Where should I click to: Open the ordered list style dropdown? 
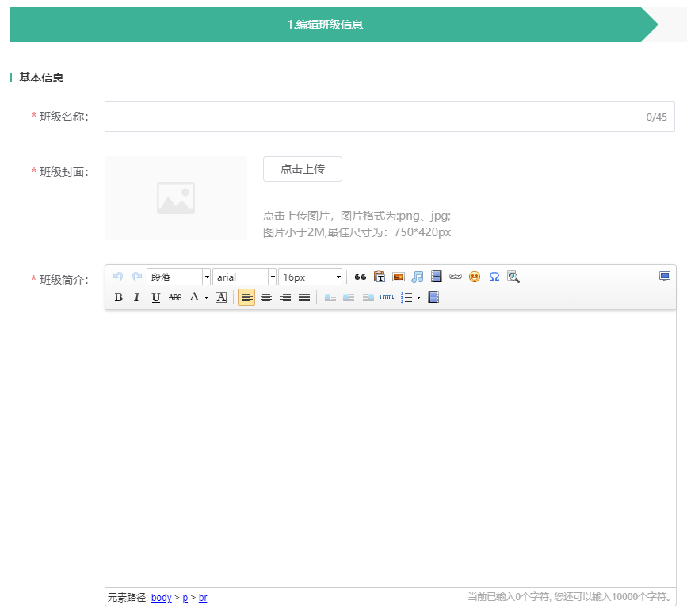pos(419,297)
